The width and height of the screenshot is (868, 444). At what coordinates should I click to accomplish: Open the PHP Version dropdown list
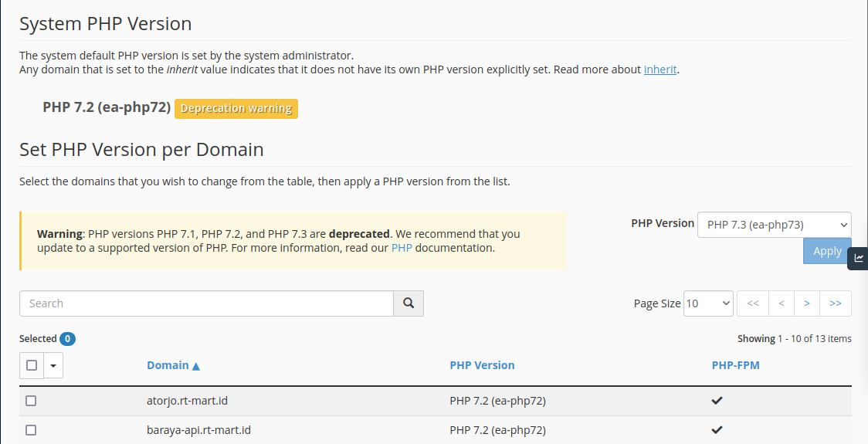pyautogui.click(x=774, y=225)
